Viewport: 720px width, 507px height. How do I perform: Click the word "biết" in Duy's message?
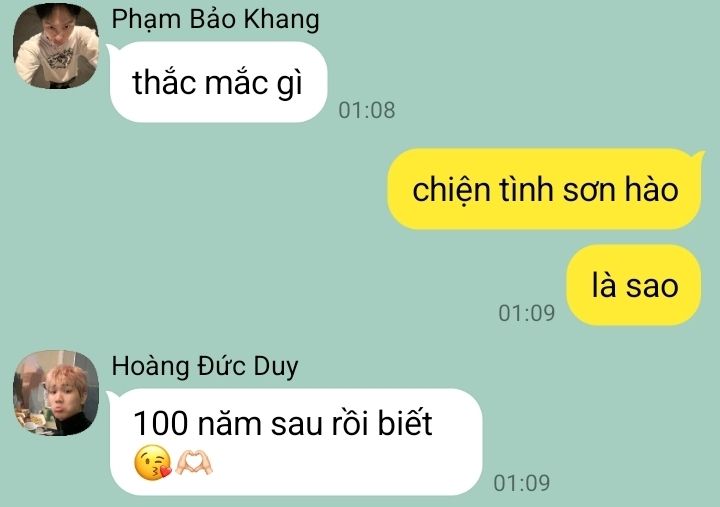(405, 422)
